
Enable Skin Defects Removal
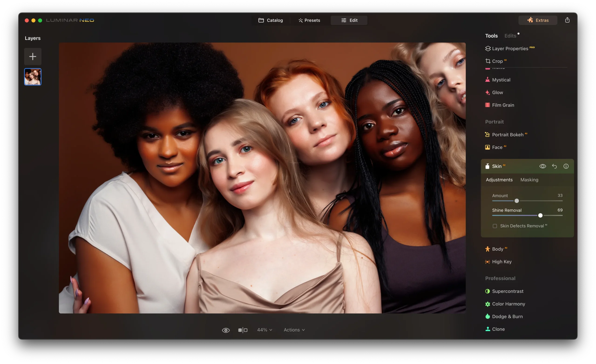click(495, 226)
